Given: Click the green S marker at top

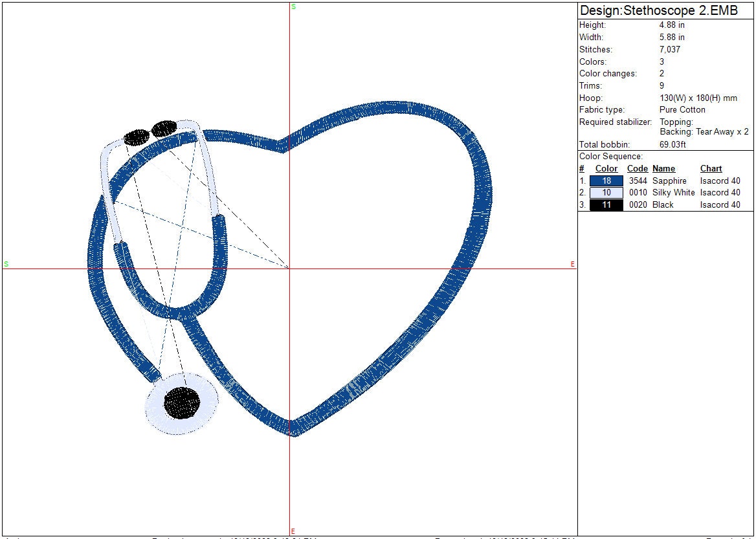Looking at the screenshot, I should click(293, 6).
